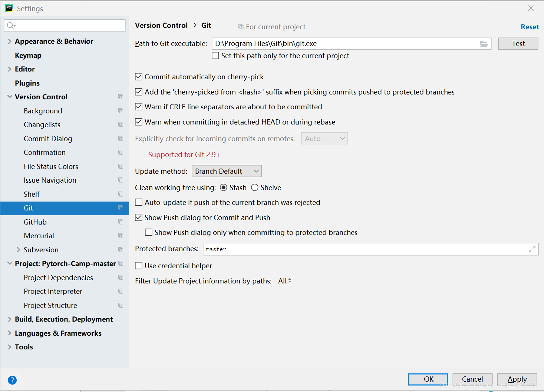Image resolution: width=544 pixels, height=392 pixels.
Task: Enable 'Set this path only for the current project'
Action: coord(215,56)
